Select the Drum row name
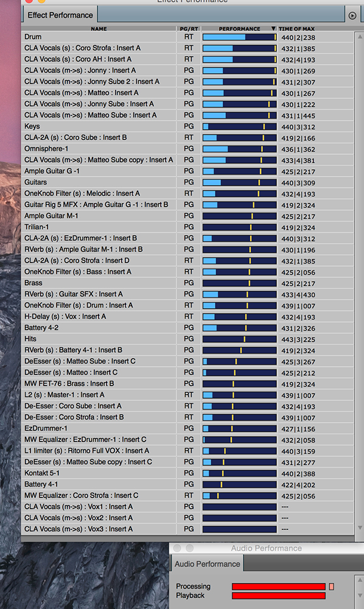This screenshot has height=609, width=364. (x=33, y=37)
